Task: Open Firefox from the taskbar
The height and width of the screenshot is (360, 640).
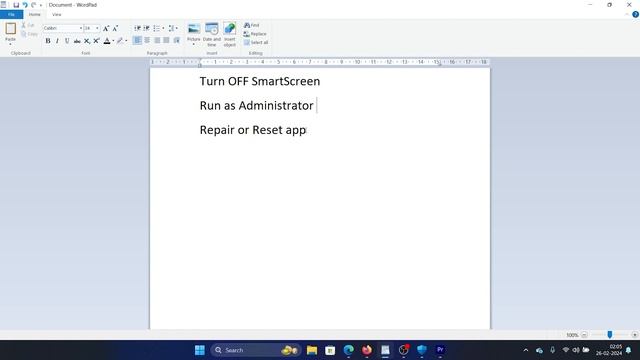Action: click(367, 350)
